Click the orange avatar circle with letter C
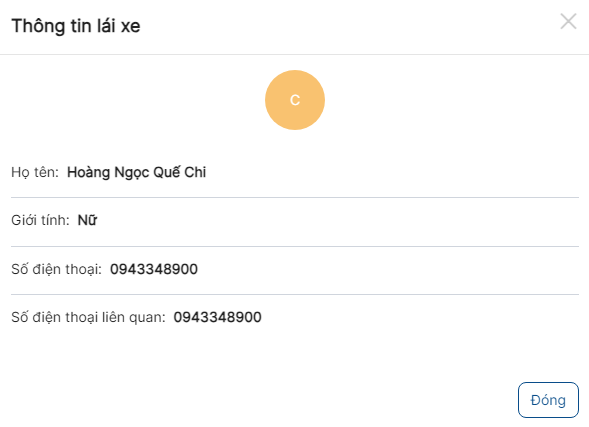Viewport: 589px width, 427px height. [295, 100]
